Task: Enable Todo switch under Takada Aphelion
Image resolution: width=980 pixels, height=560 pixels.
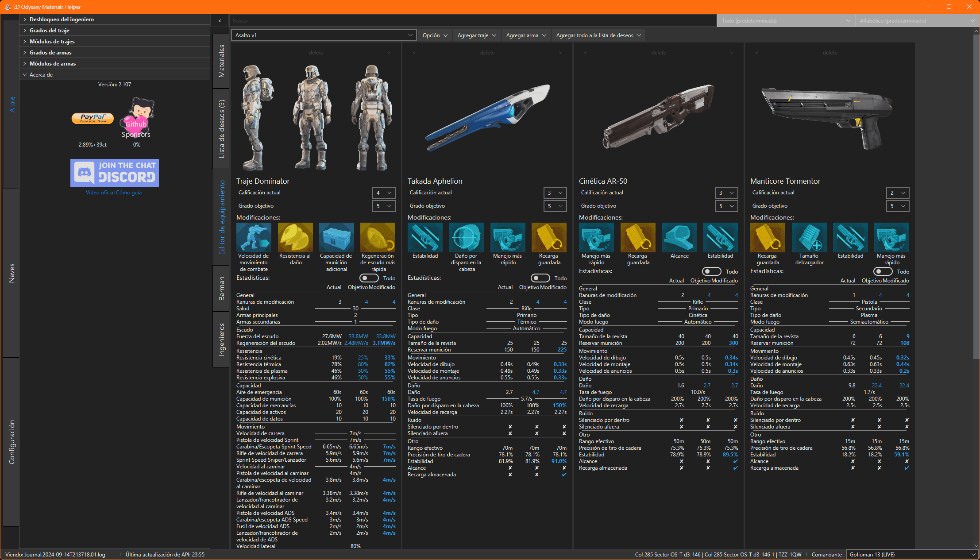Action: 540,278
